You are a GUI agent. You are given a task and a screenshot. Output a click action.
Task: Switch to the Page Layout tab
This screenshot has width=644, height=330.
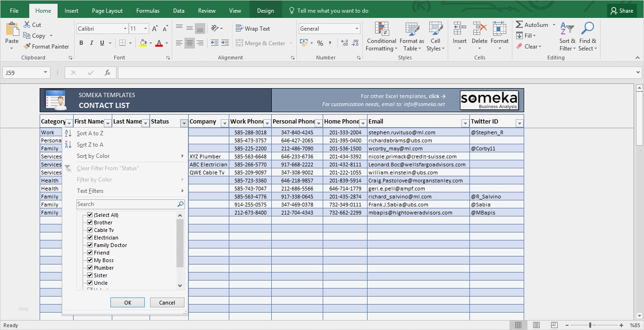tap(107, 11)
